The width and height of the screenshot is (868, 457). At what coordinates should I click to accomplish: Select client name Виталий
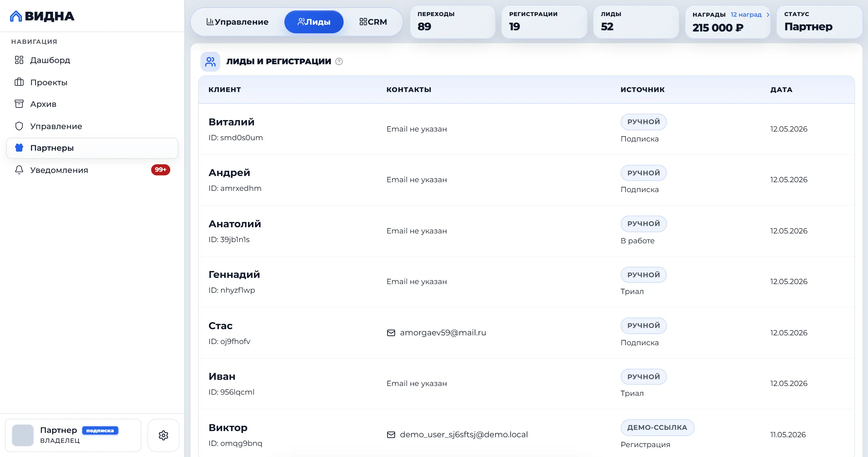(231, 122)
